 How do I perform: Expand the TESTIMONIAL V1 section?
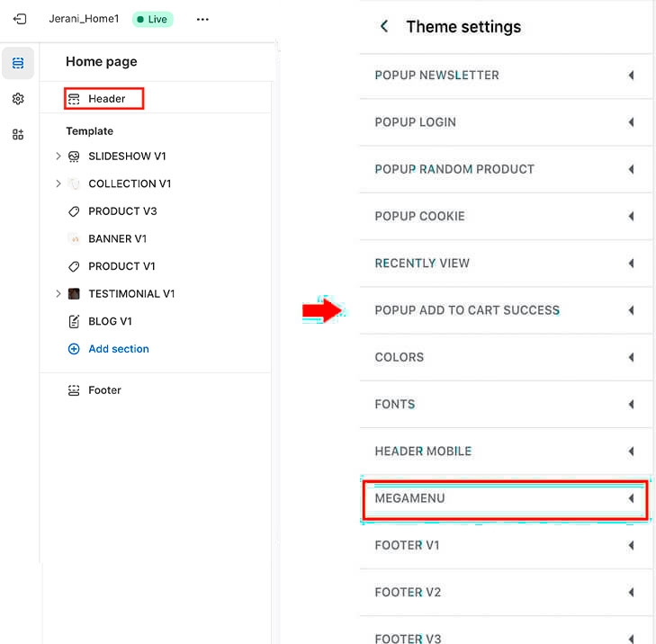tap(58, 293)
